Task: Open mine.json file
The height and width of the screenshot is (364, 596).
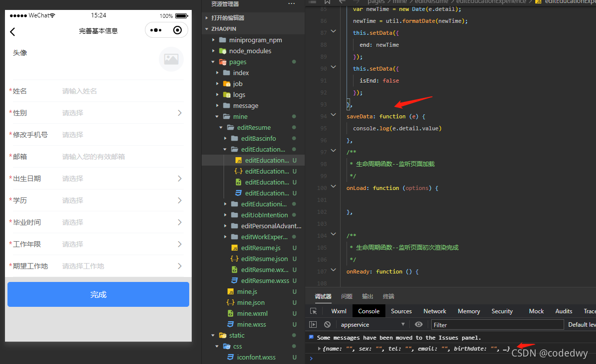Action: coord(253,302)
